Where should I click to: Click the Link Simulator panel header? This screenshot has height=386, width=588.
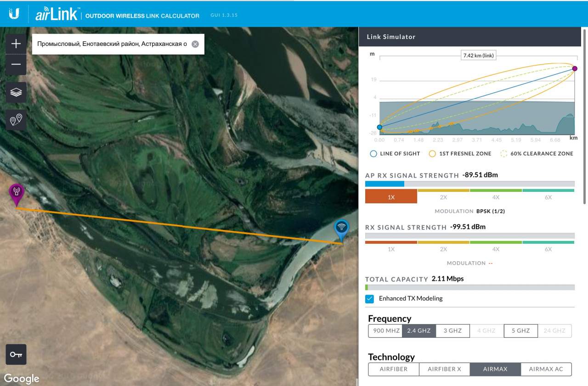[470, 37]
